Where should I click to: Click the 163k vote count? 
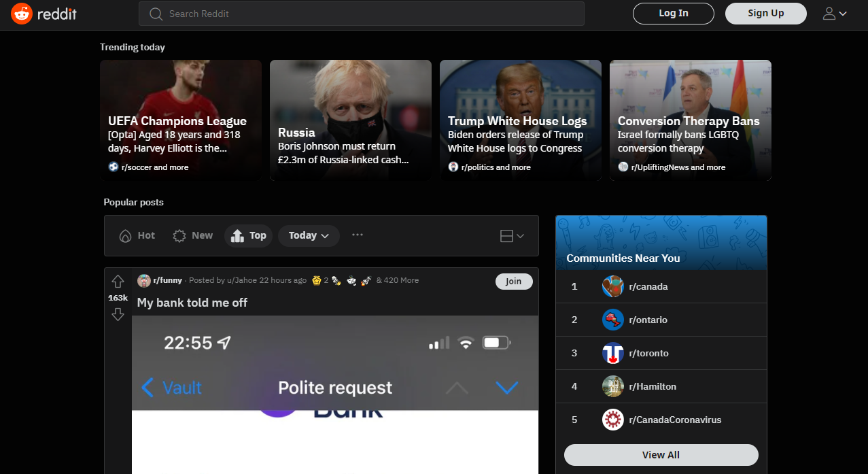[118, 298]
